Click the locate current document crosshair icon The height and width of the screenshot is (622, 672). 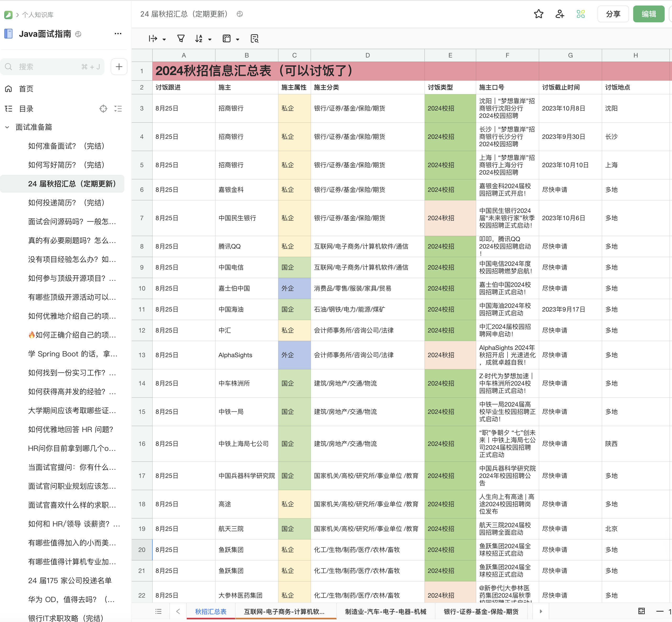tap(103, 108)
